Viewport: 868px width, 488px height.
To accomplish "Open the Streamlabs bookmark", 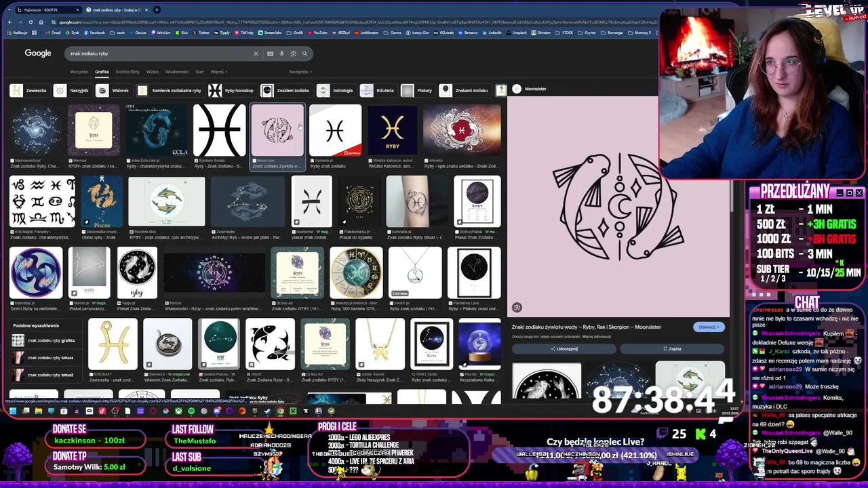I will pyautogui.click(x=269, y=33).
